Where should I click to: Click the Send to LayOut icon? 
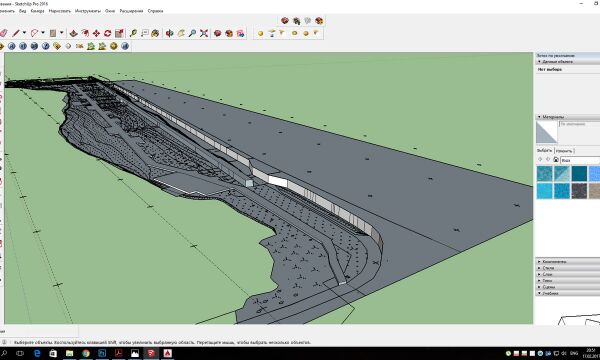click(x=240, y=33)
